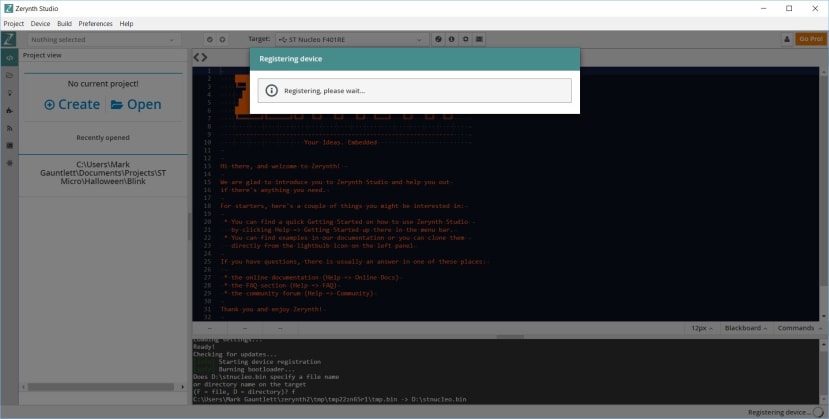
Task: Open the user profile icon
Action: [x=787, y=39]
